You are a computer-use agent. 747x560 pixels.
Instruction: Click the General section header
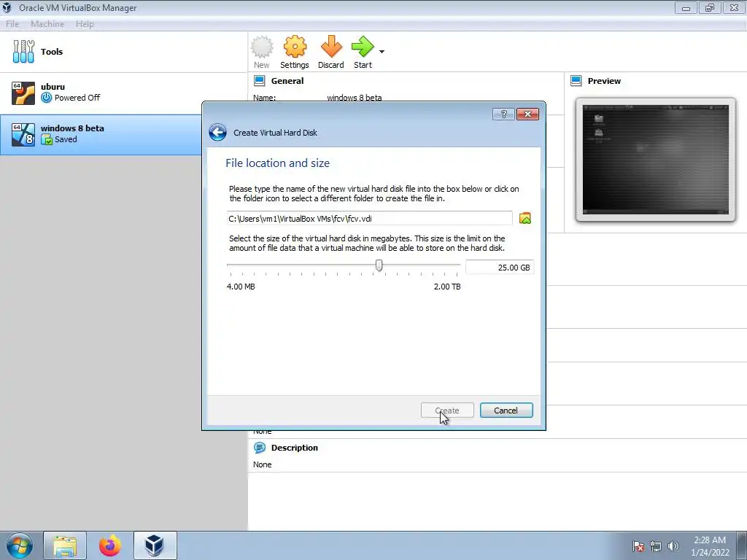coord(287,81)
